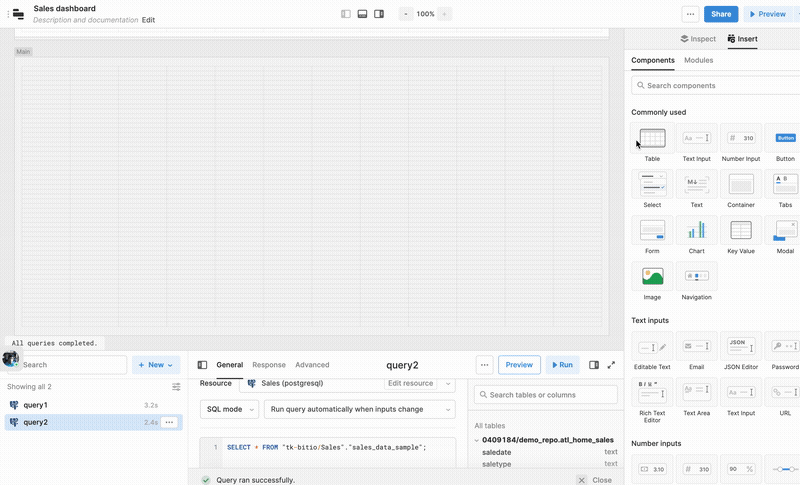
Task: Pick the Tabs component icon
Action: 785,184
